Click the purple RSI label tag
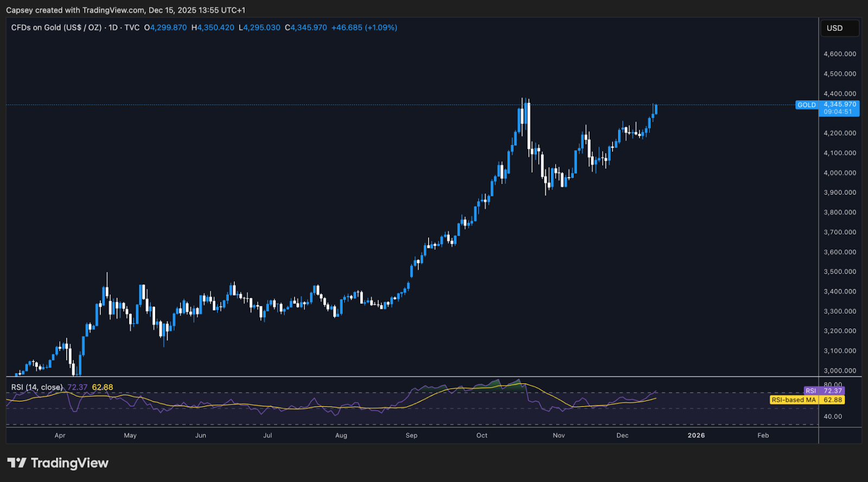This screenshot has width=868, height=482. point(810,391)
